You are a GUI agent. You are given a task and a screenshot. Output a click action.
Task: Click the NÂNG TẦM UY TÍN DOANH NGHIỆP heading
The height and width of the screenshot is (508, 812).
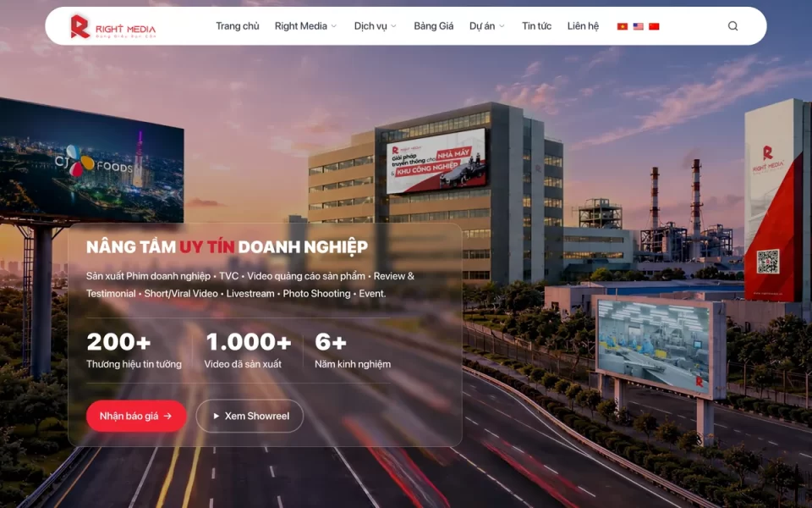(228, 246)
